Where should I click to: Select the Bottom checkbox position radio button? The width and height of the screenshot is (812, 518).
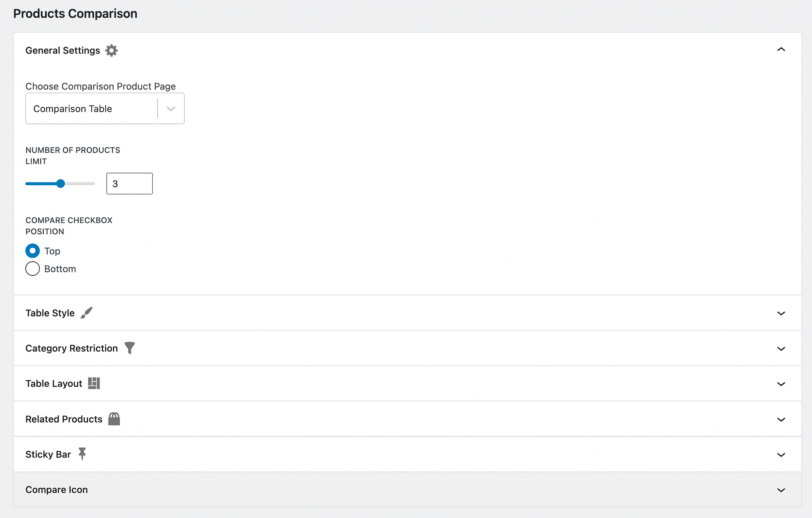tap(32, 269)
